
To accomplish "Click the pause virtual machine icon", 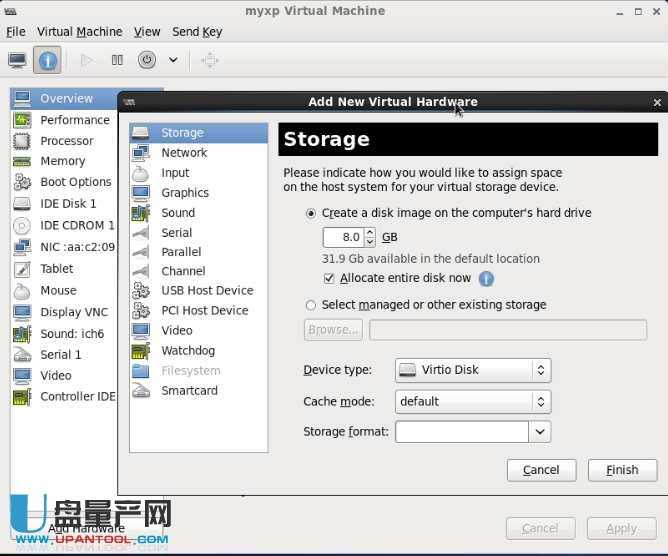I will 117,60.
